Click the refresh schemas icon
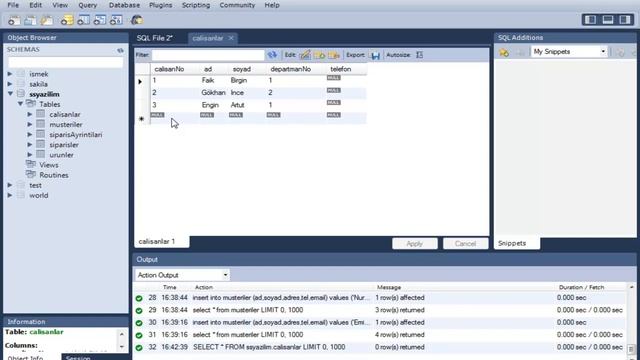This screenshot has width=640, height=360. 120,50
